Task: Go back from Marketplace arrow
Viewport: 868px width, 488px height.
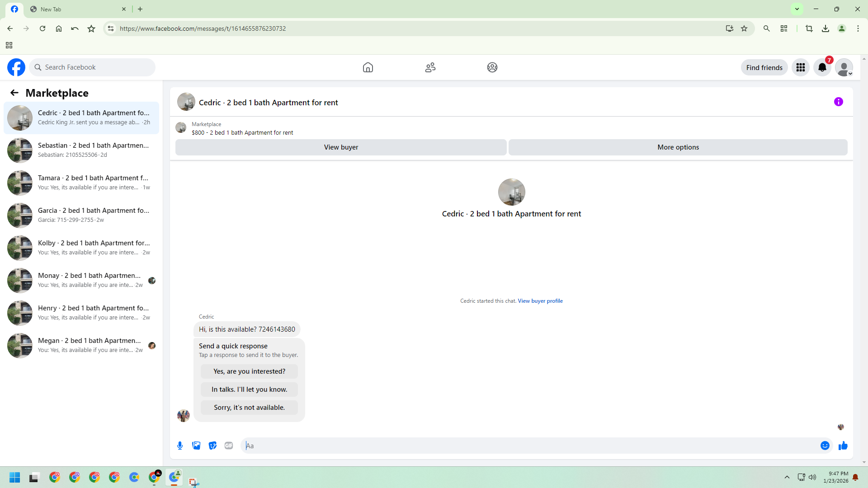Action: click(x=14, y=93)
